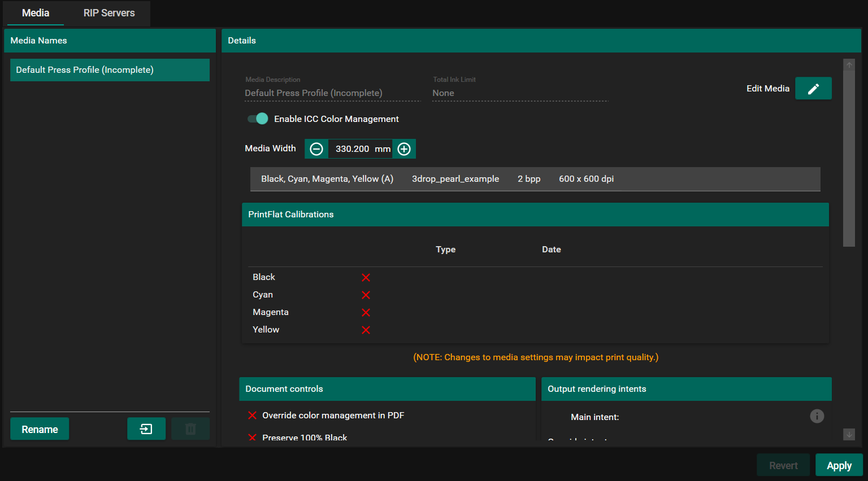
Task: Open main intent info icon
Action: click(x=817, y=416)
